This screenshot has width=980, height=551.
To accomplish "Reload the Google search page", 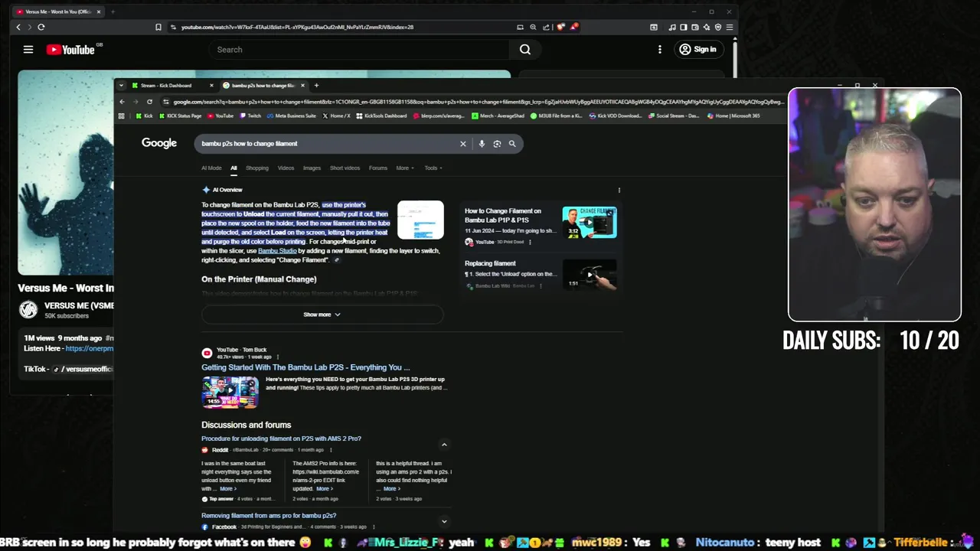I will [x=149, y=102].
